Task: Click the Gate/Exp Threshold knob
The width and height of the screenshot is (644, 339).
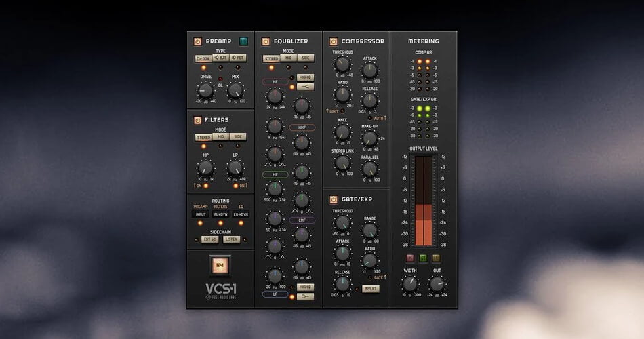Action: coord(342,223)
